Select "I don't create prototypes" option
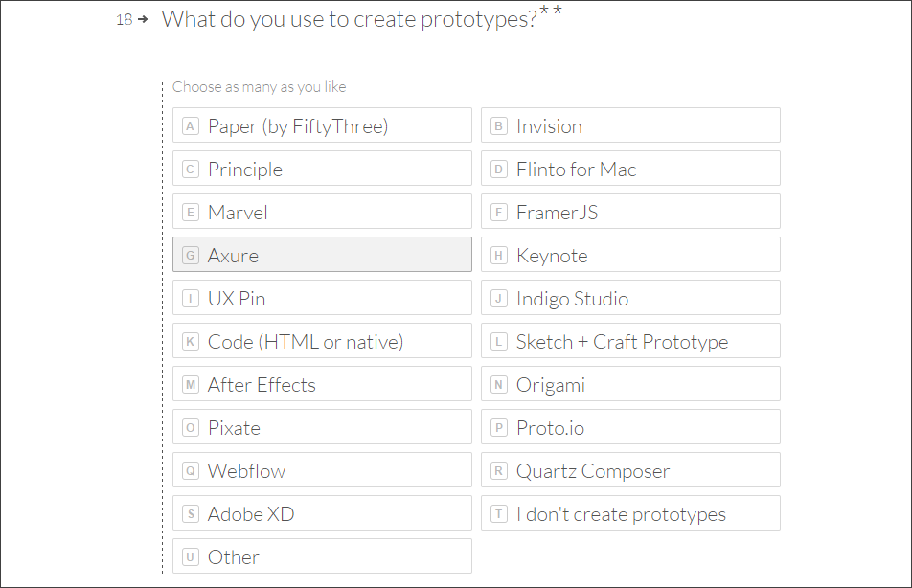The image size is (912, 588). 630,513
